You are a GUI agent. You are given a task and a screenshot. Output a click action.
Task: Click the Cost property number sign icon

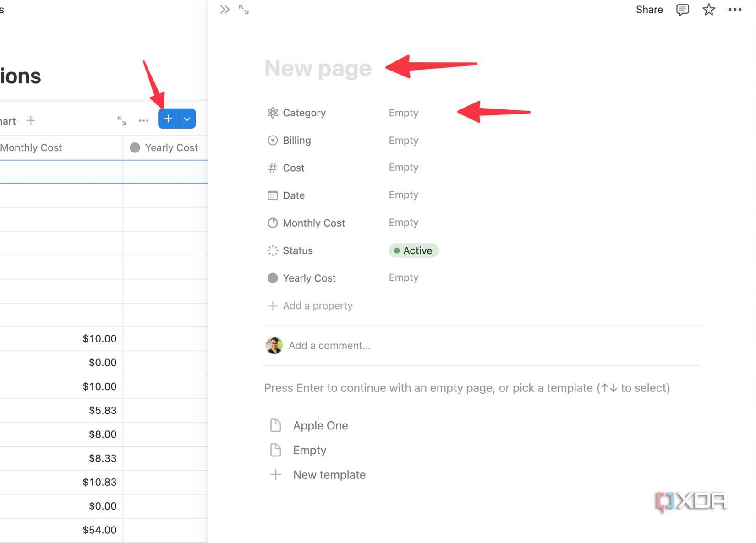[273, 168]
